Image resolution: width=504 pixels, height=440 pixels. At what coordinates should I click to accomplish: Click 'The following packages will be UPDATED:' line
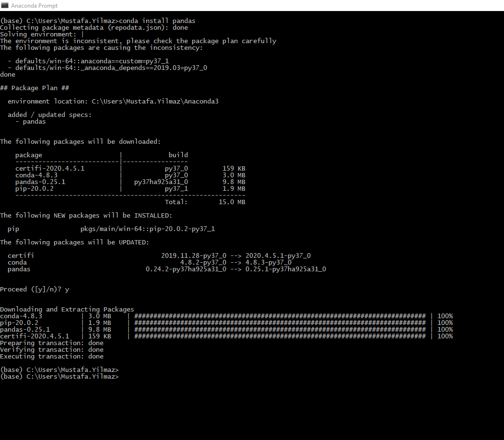click(75, 243)
